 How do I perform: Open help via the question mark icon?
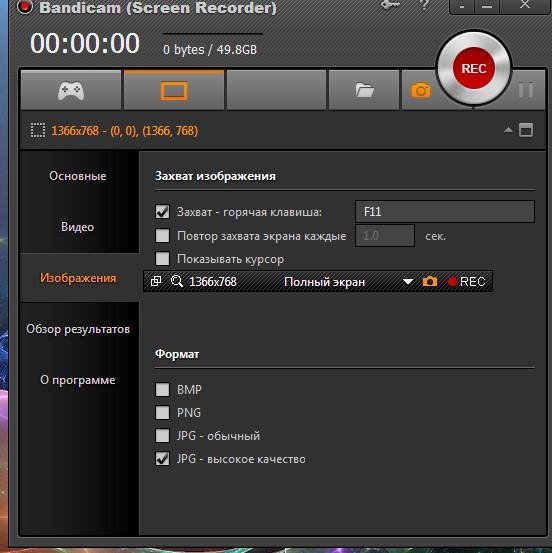[x=425, y=5]
